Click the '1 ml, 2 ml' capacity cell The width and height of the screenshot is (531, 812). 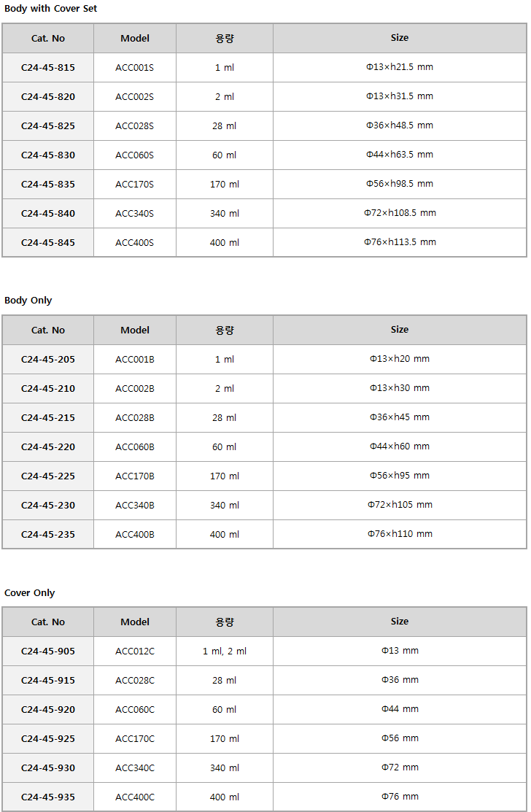224,651
